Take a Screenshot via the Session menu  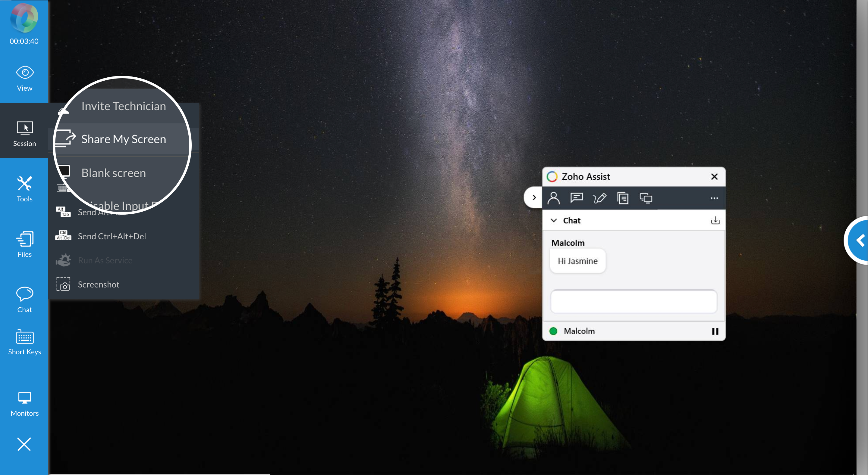pyautogui.click(x=98, y=284)
